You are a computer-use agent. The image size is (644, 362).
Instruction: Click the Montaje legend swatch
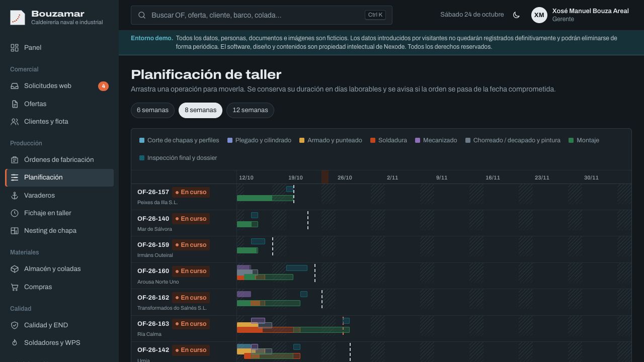click(x=572, y=140)
